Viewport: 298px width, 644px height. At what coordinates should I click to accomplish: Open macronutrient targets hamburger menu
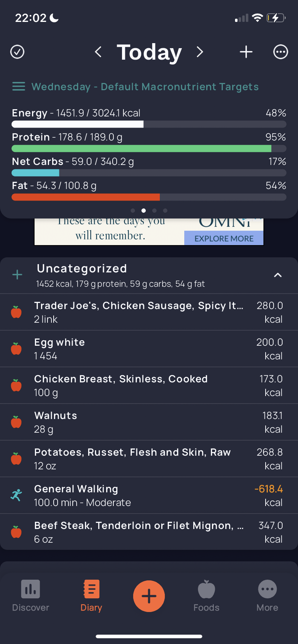click(19, 87)
